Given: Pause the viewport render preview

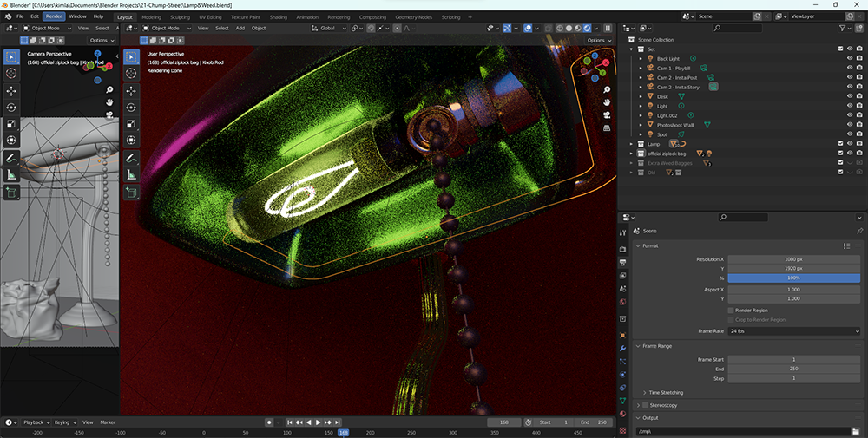Looking at the screenshot, I should tap(608, 29).
